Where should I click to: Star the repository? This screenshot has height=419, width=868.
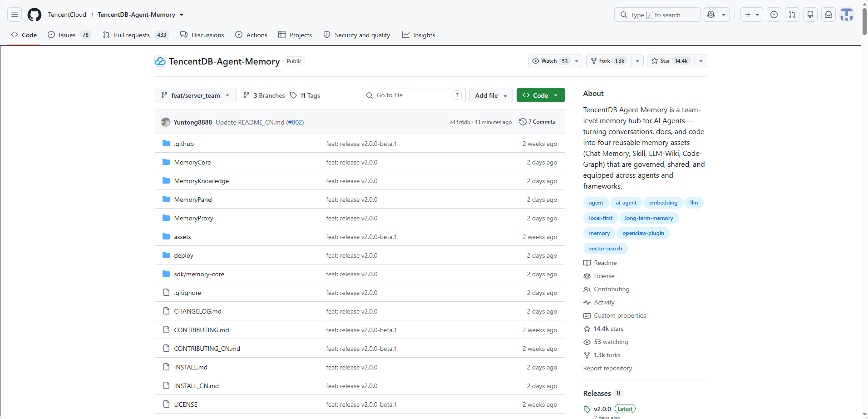pos(671,61)
